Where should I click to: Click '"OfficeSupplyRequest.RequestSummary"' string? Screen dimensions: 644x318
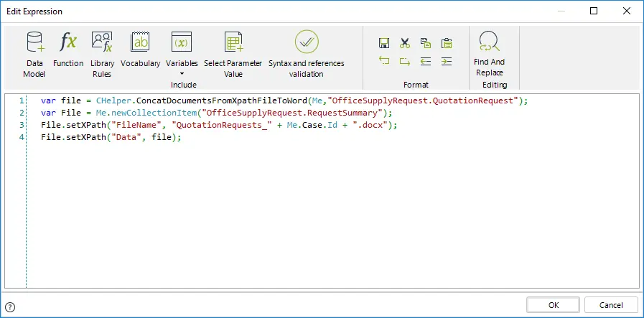click(292, 113)
